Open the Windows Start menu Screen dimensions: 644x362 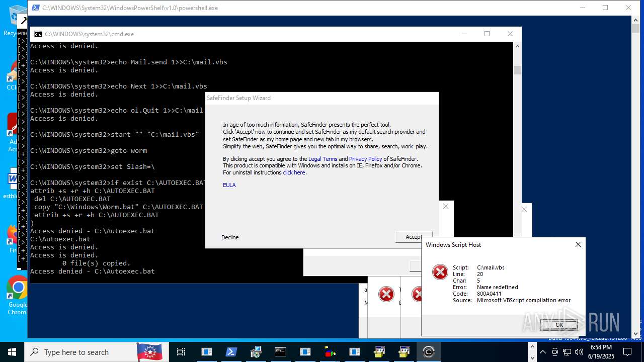(12, 352)
